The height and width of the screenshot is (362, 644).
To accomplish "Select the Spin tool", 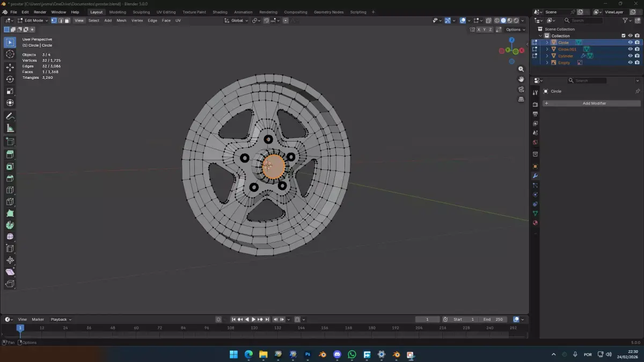I will click(10, 225).
